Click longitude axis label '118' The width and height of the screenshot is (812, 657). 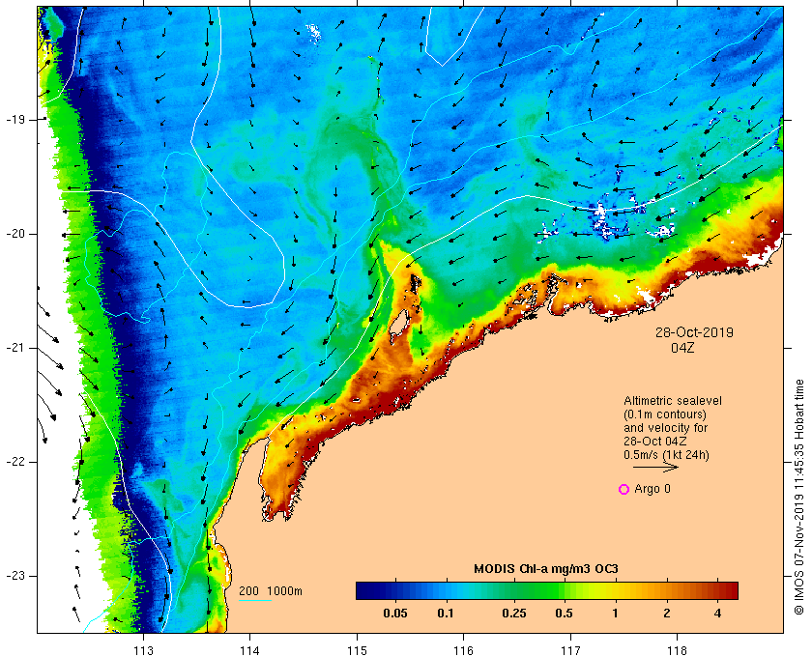coord(678,650)
